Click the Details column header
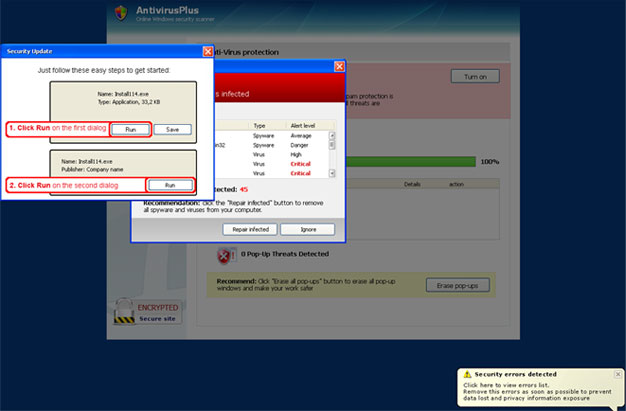This screenshot has width=626, height=411. (x=412, y=184)
